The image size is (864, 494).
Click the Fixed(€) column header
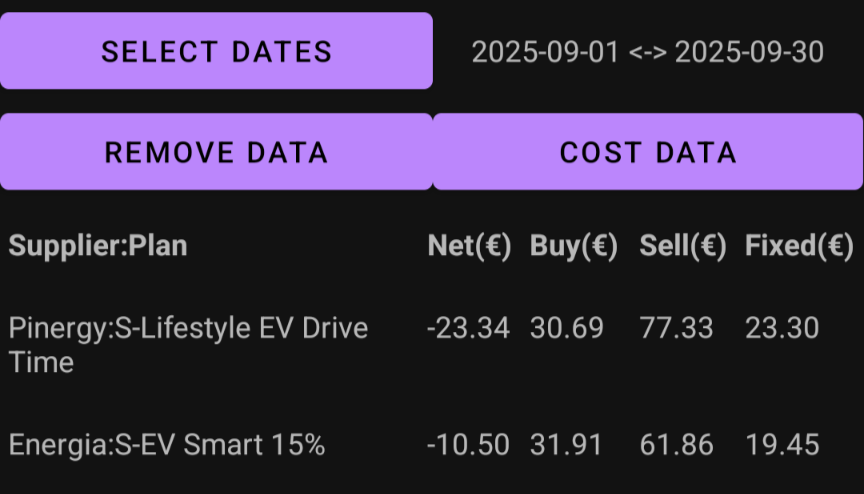799,245
